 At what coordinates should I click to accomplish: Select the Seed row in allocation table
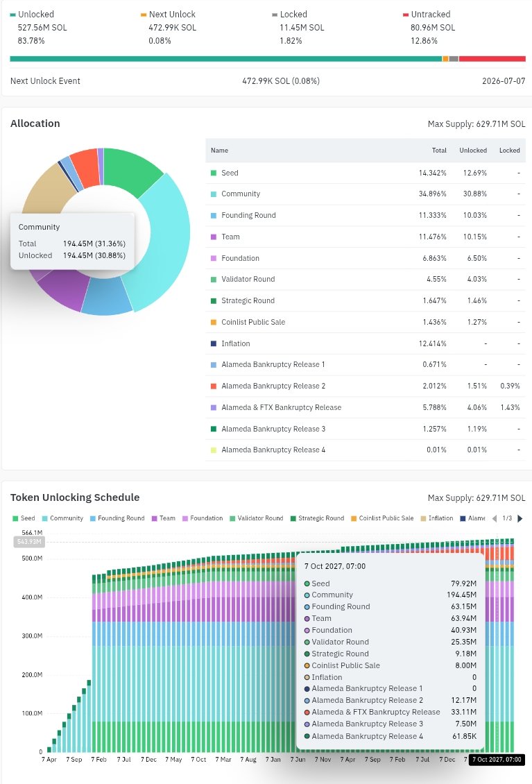coord(366,173)
